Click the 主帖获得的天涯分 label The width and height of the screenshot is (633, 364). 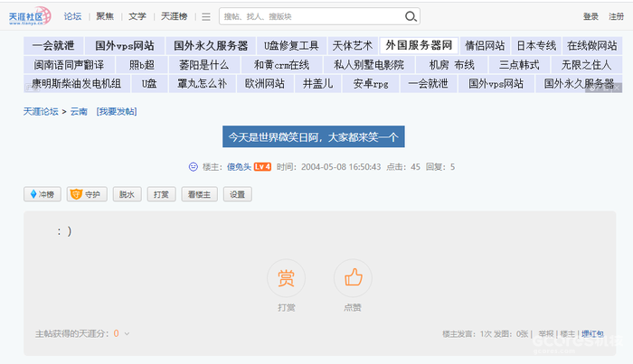pos(71,333)
